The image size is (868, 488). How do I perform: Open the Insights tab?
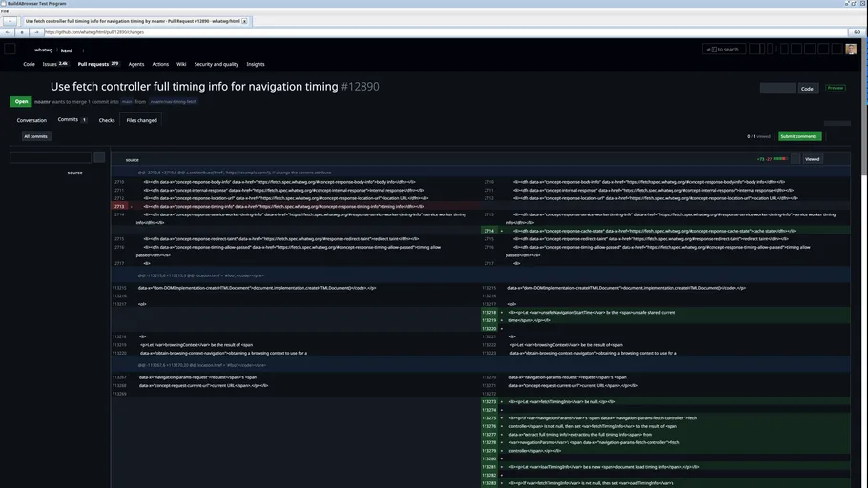pos(256,64)
